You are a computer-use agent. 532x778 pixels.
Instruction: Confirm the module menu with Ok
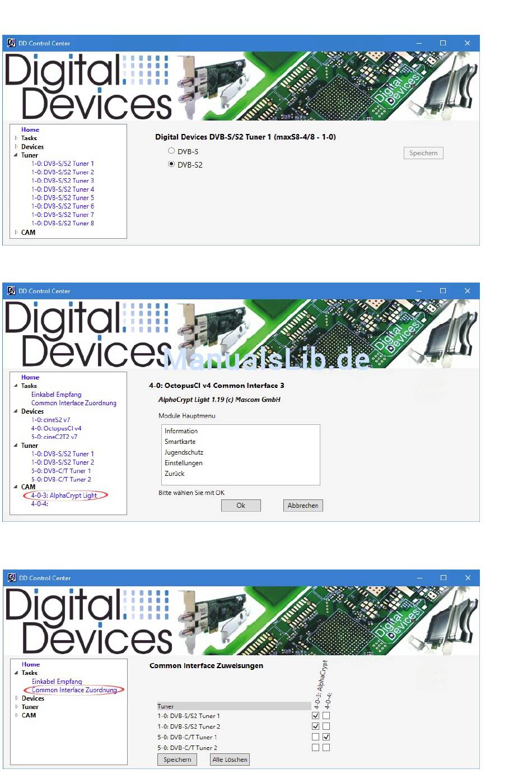pyautogui.click(x=241, y=506)
